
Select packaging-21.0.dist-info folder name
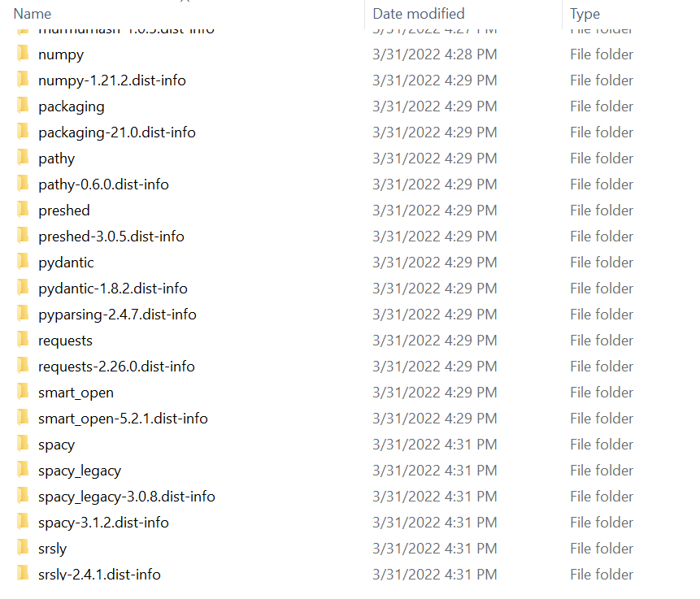[117, 132]
